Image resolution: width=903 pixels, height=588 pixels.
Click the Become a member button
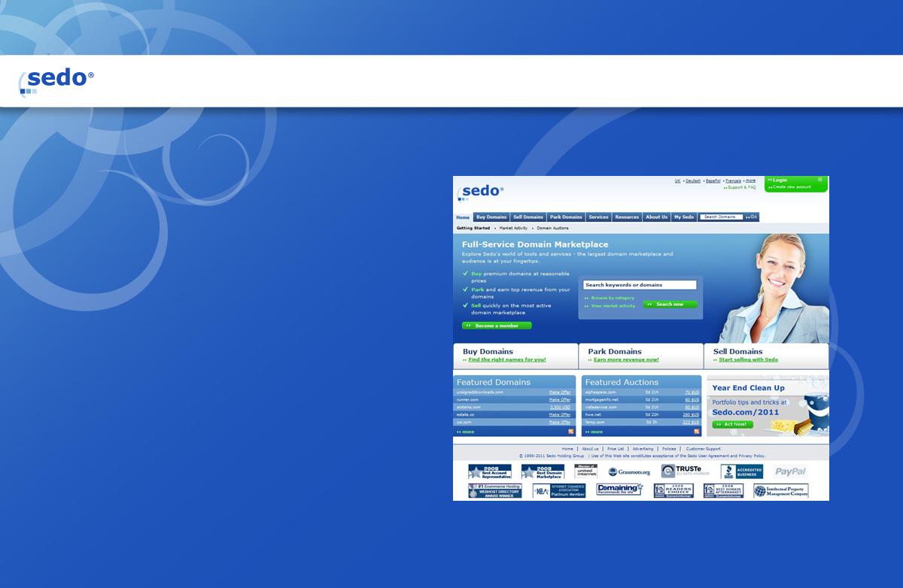pyautogui.click(x=497, y=326)
